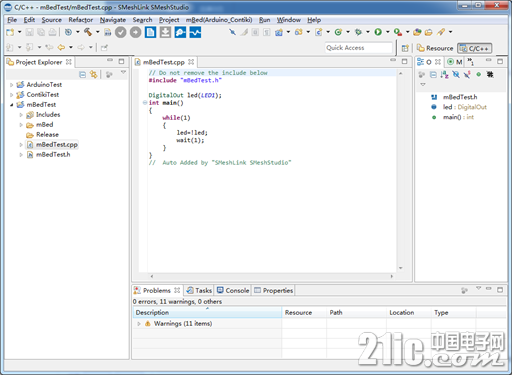Viewport: 512px width, 375px height.
Task: Expand the ArduinoTest project node
Action: coord(11,85)
